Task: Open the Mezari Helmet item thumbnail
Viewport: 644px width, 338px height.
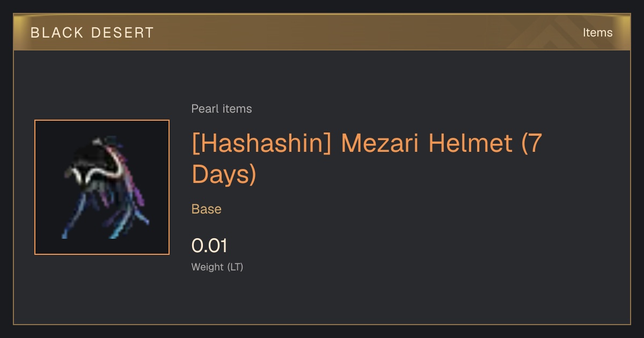Action: click(102, 187)
